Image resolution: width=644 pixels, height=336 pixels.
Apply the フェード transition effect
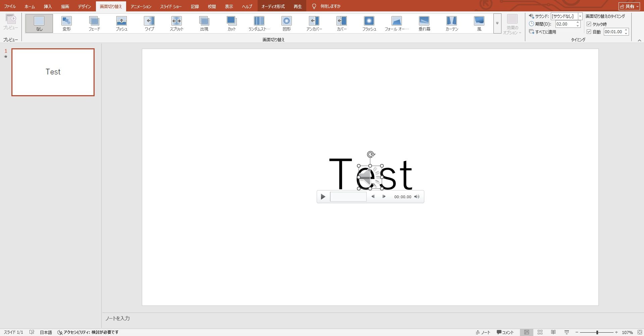[x=94, y=23]
